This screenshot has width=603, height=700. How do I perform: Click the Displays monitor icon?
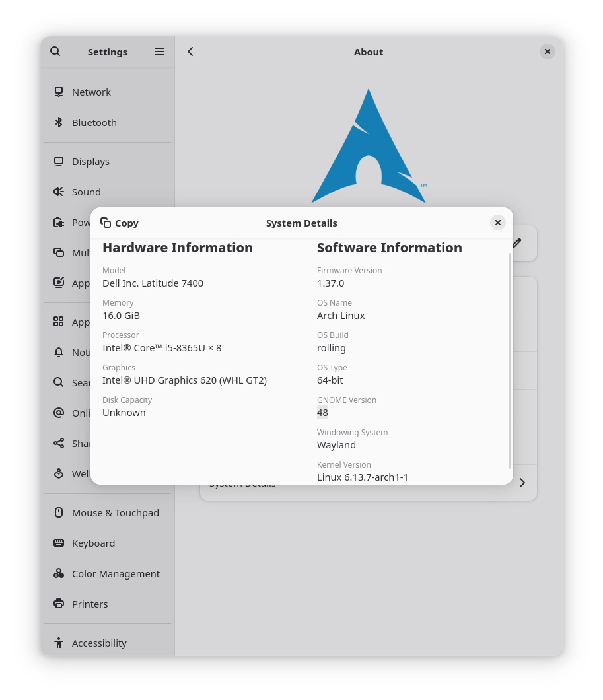point(59,162)
